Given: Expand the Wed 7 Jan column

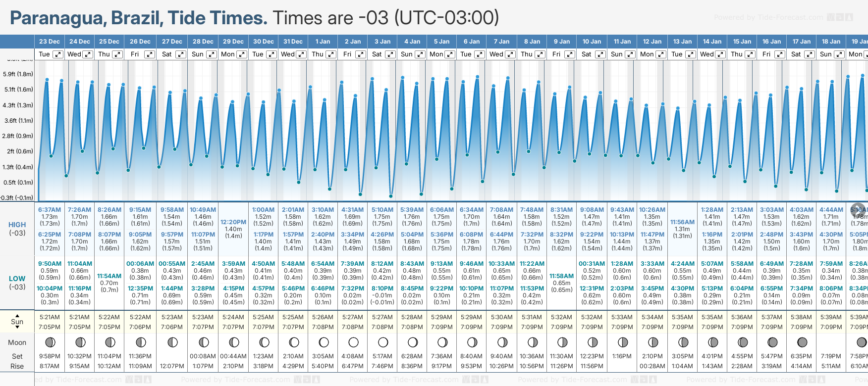Looking at the screenshot, I should point(510,54).
